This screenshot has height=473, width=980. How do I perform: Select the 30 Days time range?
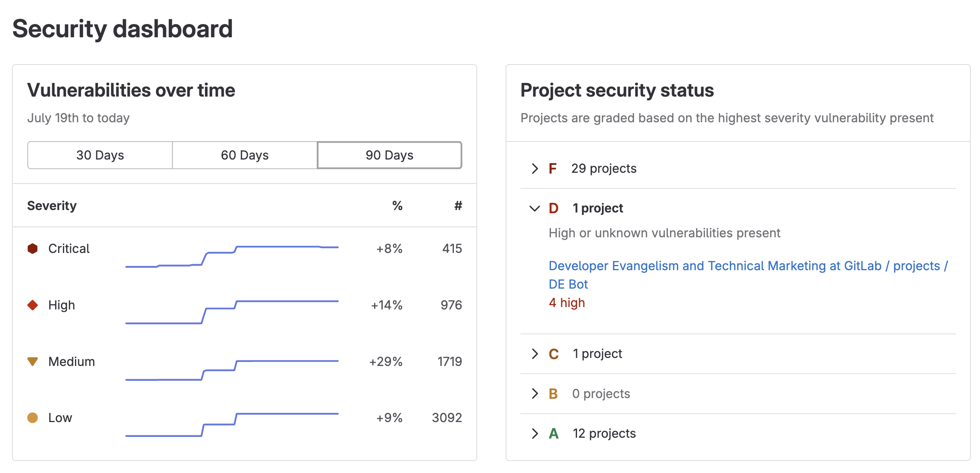(x=100, y=155)
